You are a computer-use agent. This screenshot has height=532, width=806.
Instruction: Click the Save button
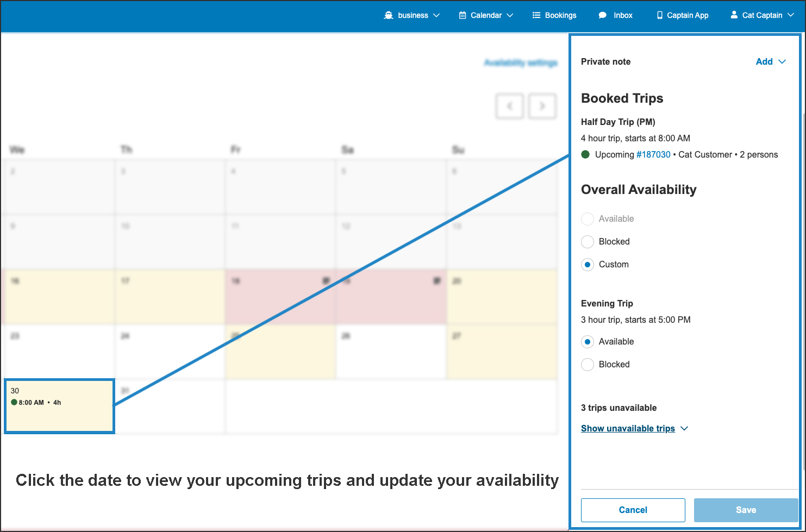coord(746,510)
